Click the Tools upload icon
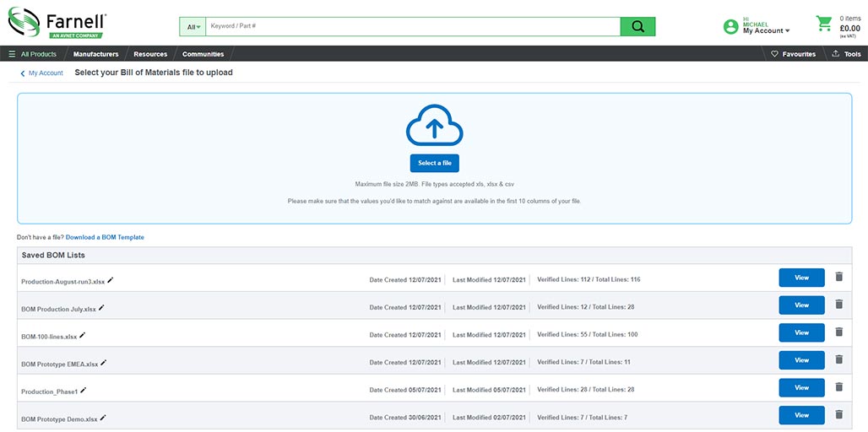 click(835, 54)
